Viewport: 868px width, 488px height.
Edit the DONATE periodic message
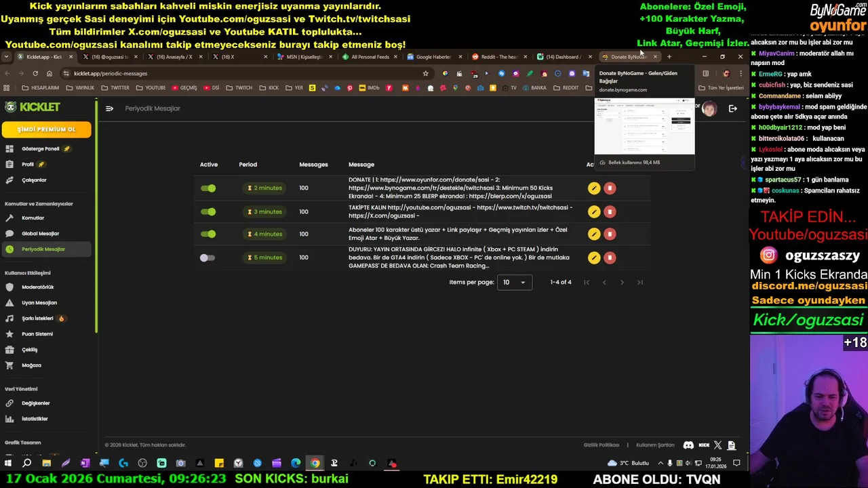[x=594, y=188]
